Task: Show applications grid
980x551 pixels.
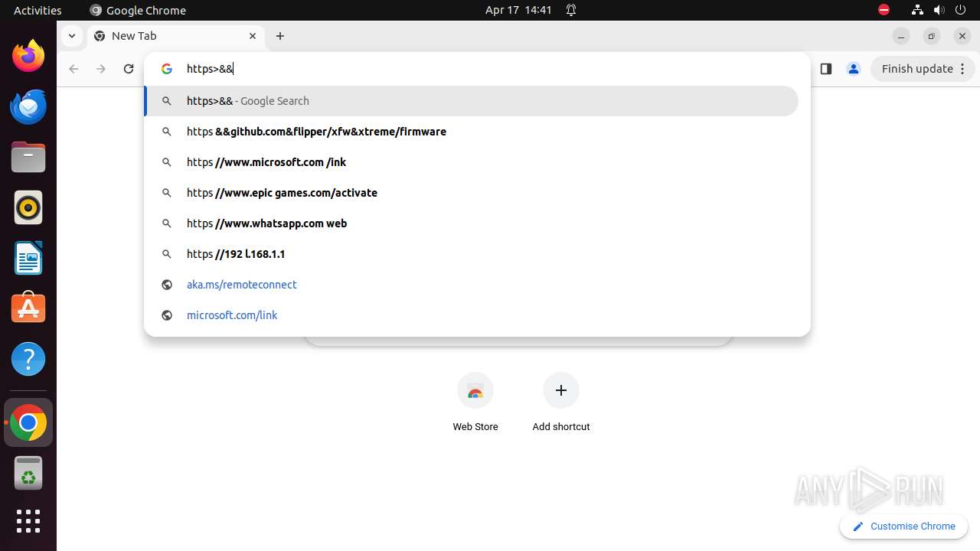Action: 28,521
